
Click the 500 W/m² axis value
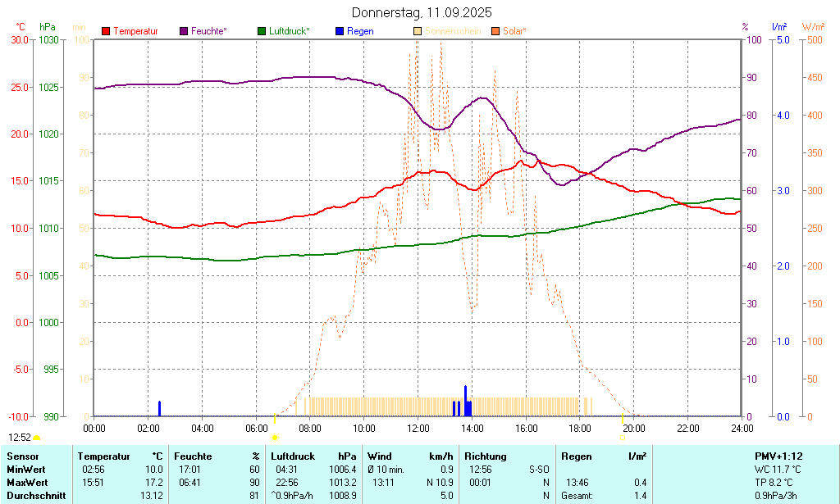815,39
